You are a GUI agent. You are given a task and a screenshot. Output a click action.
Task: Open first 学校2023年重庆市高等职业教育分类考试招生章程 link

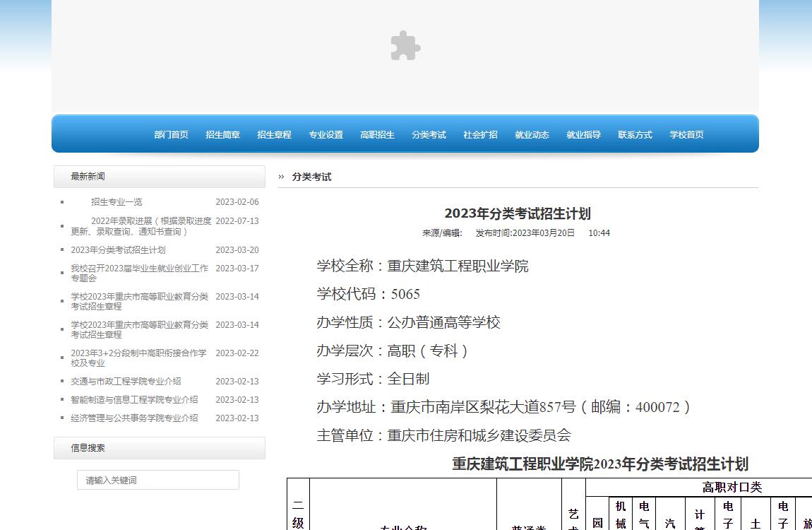pos(139,302)
